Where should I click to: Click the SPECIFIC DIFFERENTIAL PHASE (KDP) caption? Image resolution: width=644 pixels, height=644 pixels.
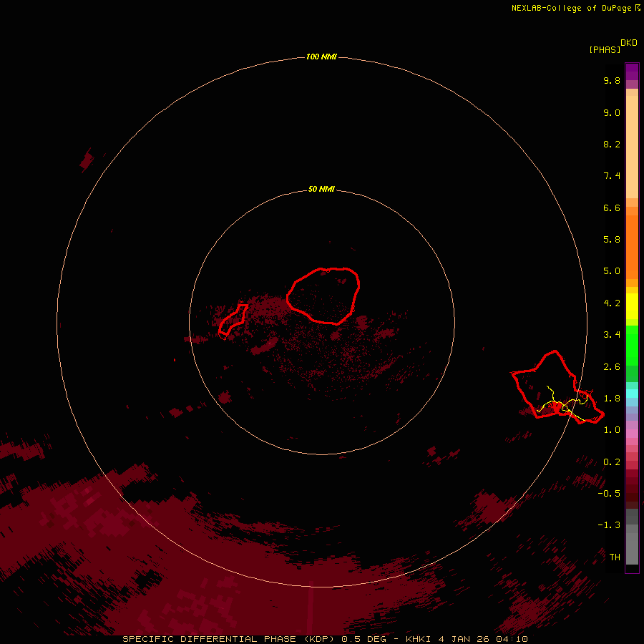tap(228, 639)
